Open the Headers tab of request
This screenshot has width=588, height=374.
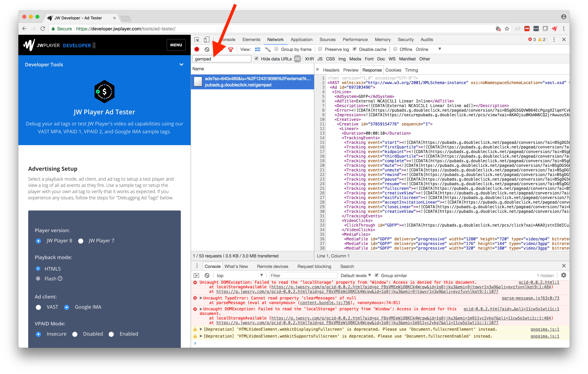point(331,70)
